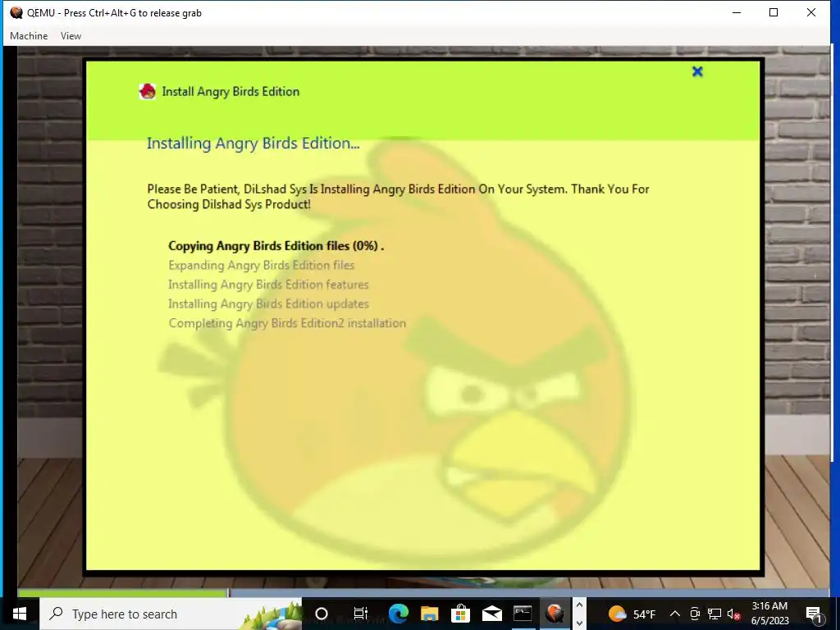Click the QEMU window title icon
The image size is (840, 630).
tap(16, 13)
